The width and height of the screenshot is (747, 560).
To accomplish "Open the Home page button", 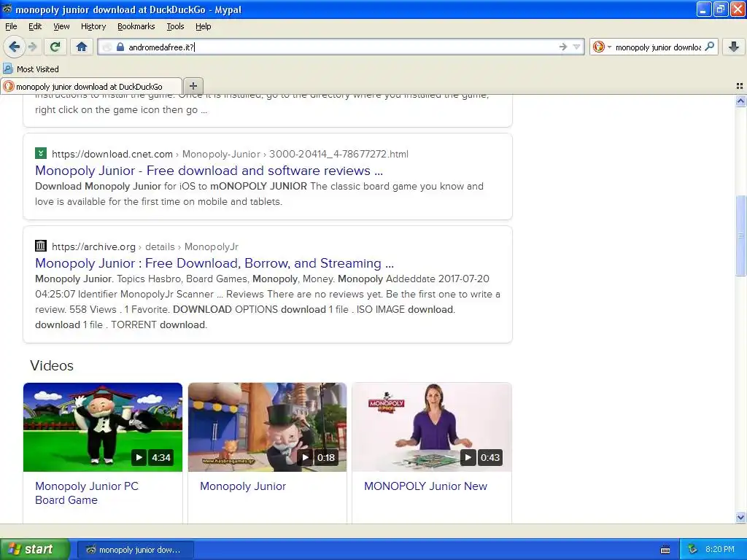I will click(x=82, y=47).
